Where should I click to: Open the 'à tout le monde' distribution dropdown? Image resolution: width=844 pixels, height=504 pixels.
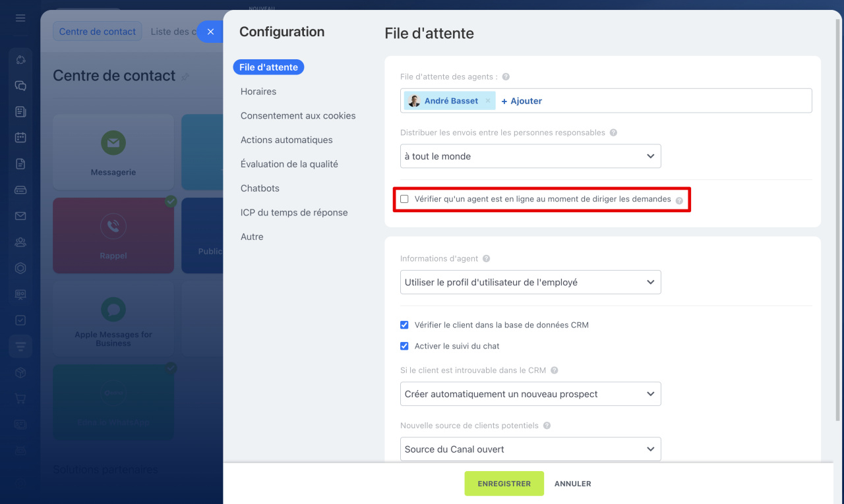pyautogui.click(x=530, y=156)
